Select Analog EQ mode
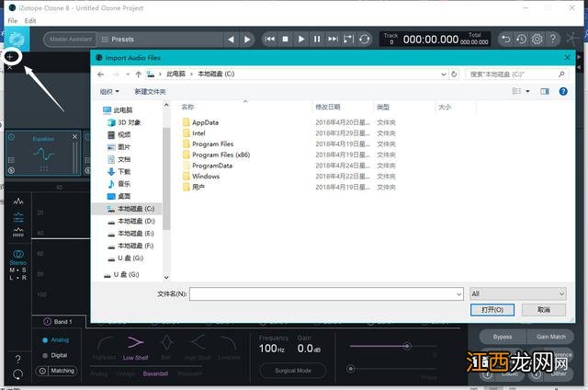Screen dimensions: 588x390 (x=55, y=340)
